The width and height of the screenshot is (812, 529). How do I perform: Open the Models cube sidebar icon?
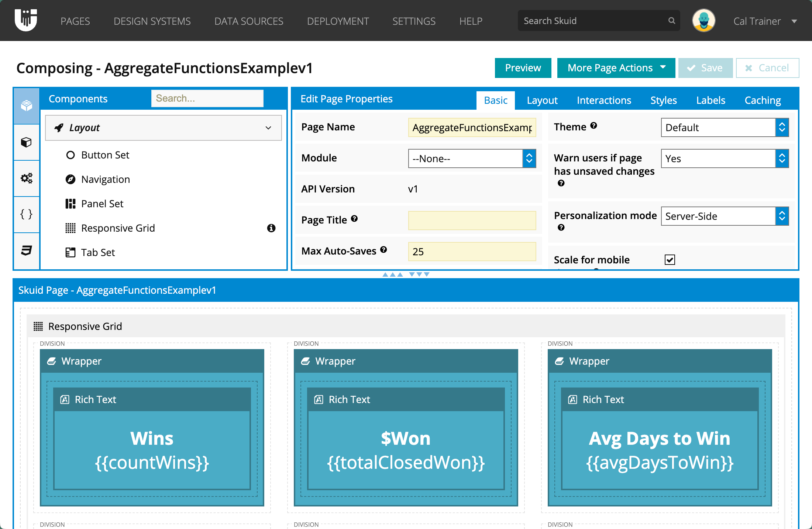click(x=27, y=142)
